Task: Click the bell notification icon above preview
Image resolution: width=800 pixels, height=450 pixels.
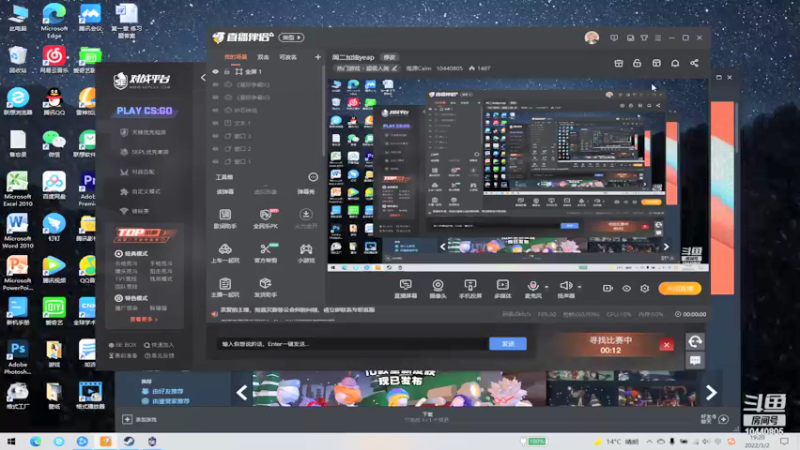Action: coord(675,63)
